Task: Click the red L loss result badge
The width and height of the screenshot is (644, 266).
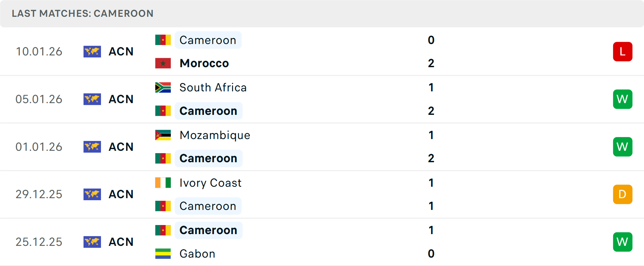Action: (x=623, y=51)
